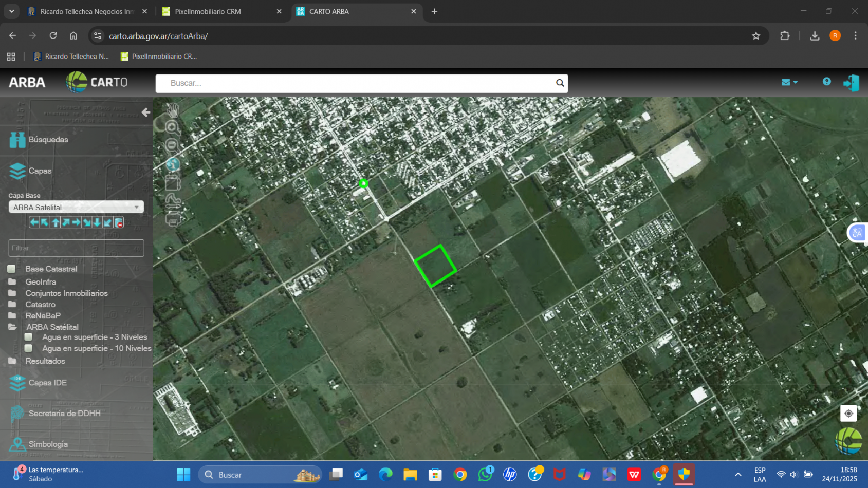This screenshot has width=868, height=488.
Task: Open the Búsquedas panel section
Action: click(48, 140)
